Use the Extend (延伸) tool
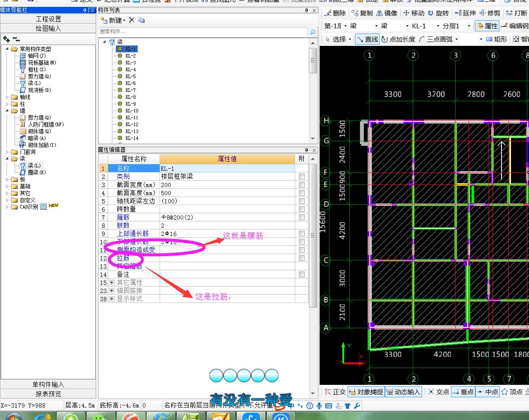The height and width of the screenshot is (420, 529). 466,13
